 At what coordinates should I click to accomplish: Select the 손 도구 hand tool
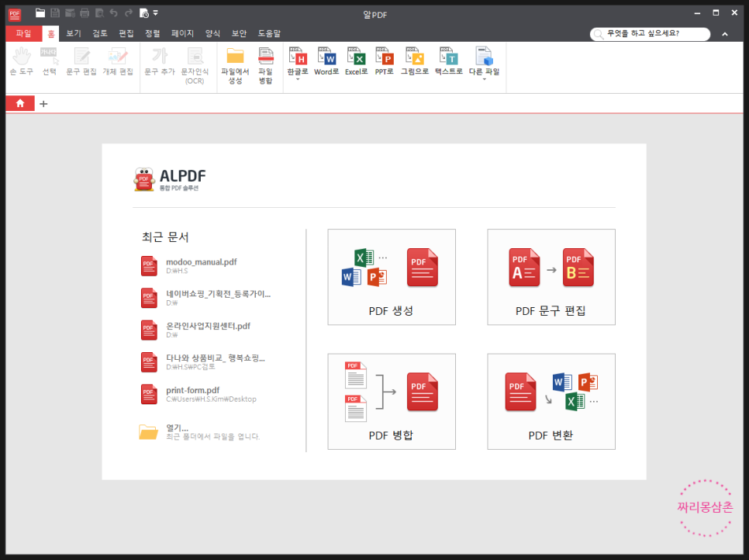click(x=22, y=62)
